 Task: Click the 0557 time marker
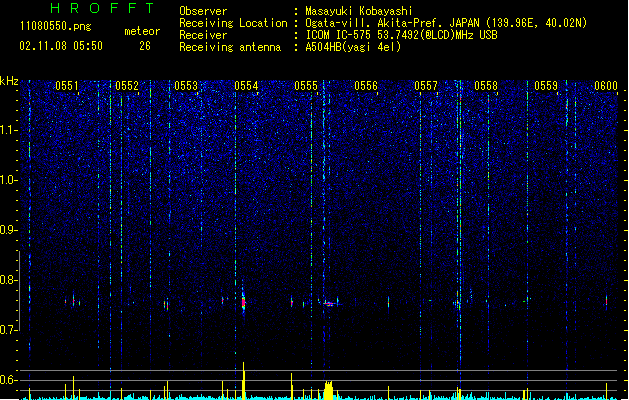click(426, 86)
